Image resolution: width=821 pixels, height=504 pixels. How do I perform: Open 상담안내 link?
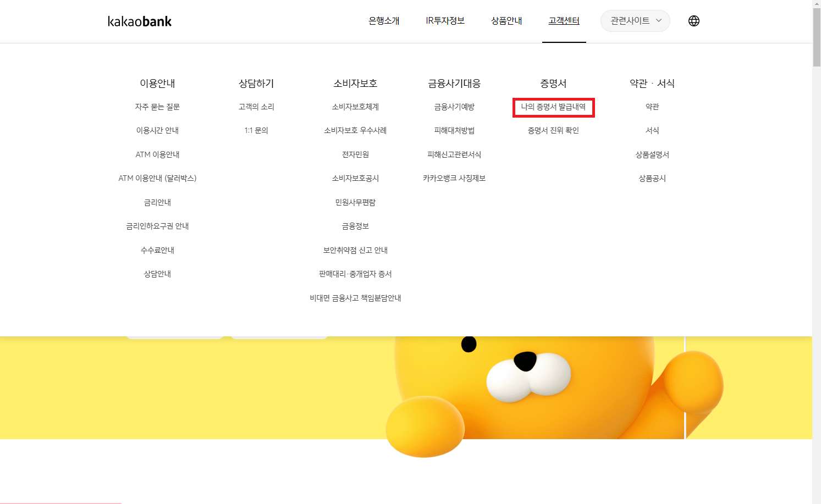(x=157, y=274)
